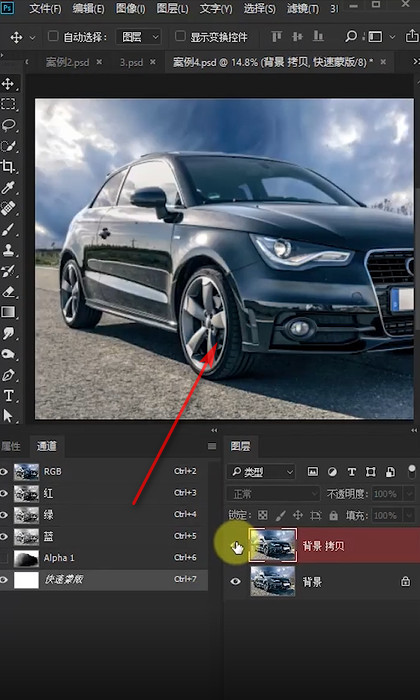This screenshot has width=420, height=700.
Task: Select the 背景 拷贝 layer thumbnail
Action: coord(273,545)
